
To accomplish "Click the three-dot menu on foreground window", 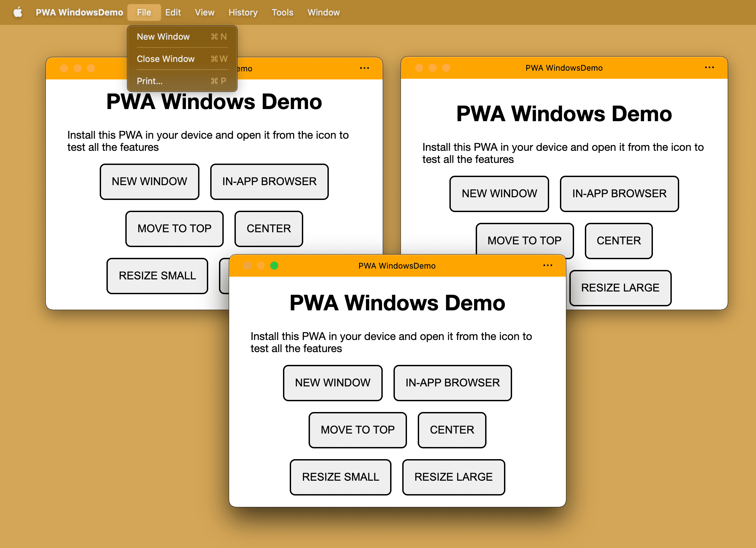I will pos(548,266).
